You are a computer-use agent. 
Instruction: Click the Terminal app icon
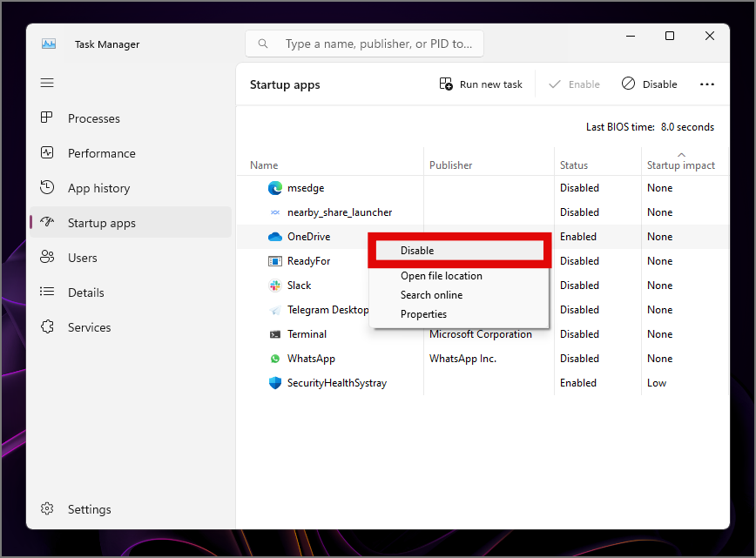pyautogui.click(x=275, y=334)
